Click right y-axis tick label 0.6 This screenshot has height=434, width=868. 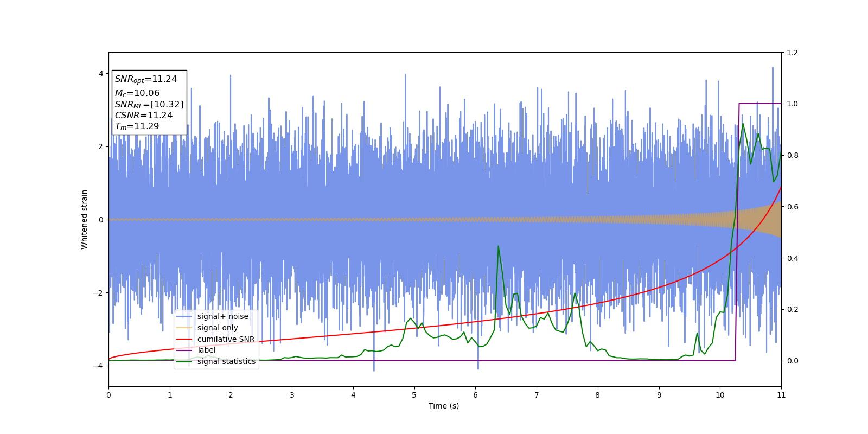pos(792,207)
